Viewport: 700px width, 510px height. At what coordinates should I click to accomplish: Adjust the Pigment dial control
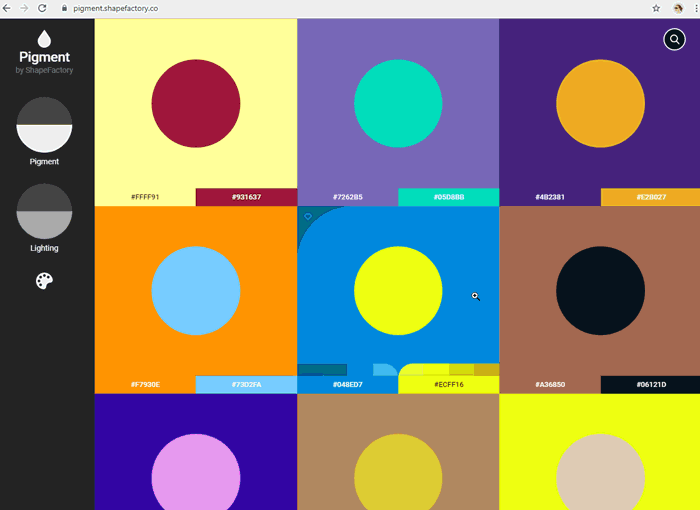point(44,125)
